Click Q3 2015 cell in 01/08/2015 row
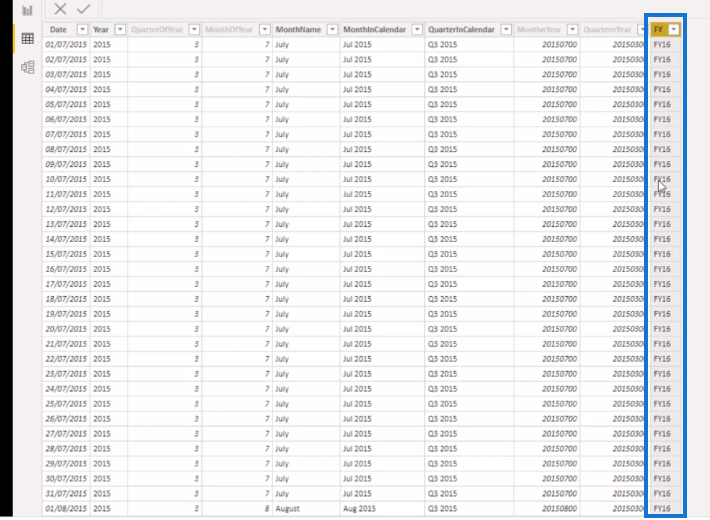The image size is (710, 520). [x=469, y=508]
